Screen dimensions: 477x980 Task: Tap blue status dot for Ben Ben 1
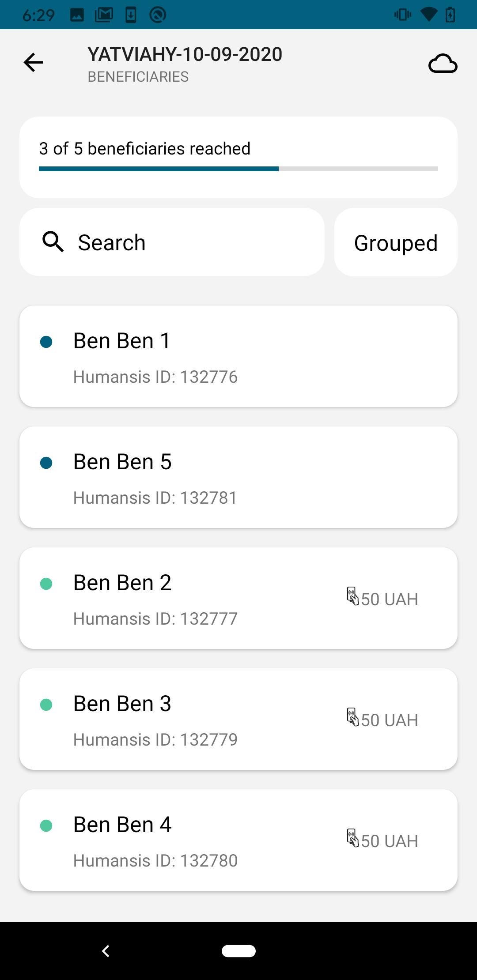[x=46, y=342]
